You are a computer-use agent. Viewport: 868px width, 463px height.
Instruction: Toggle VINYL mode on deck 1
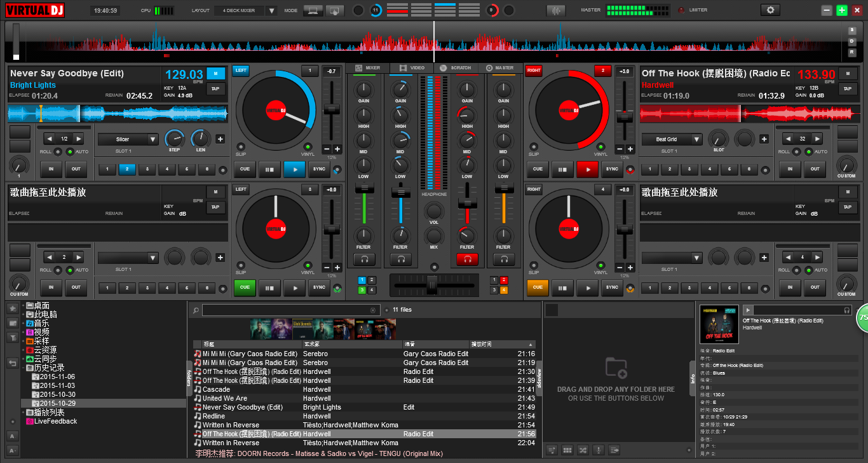(308, 147)
